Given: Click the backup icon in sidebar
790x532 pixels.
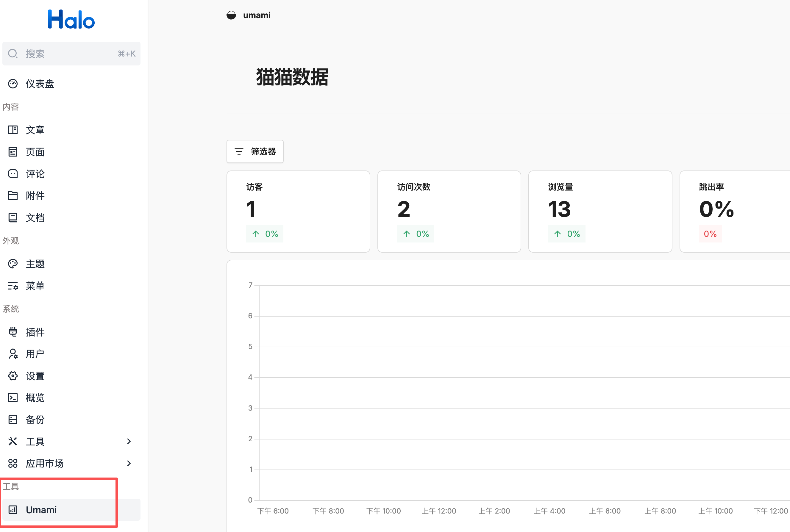Looking at the screenshot, I should [13, 420].
